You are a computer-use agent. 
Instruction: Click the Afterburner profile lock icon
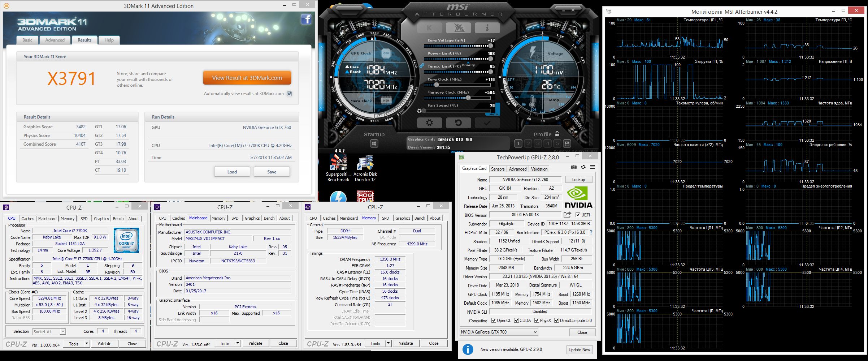pyautogui.click(x=557, y=134)
